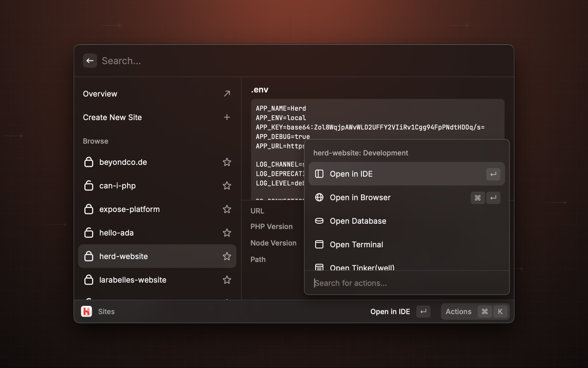The width and height of the screenshot is (588, 368).
Task: Click return key badge on Open in IDE
Action: tap(493, 174)
